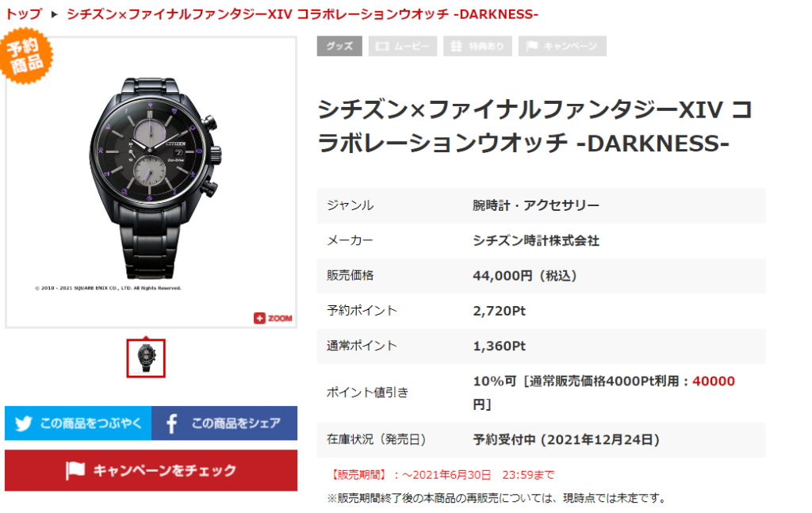The image size is (812, 513).
Task: Click the main watch product image
Action: point(151,182)
